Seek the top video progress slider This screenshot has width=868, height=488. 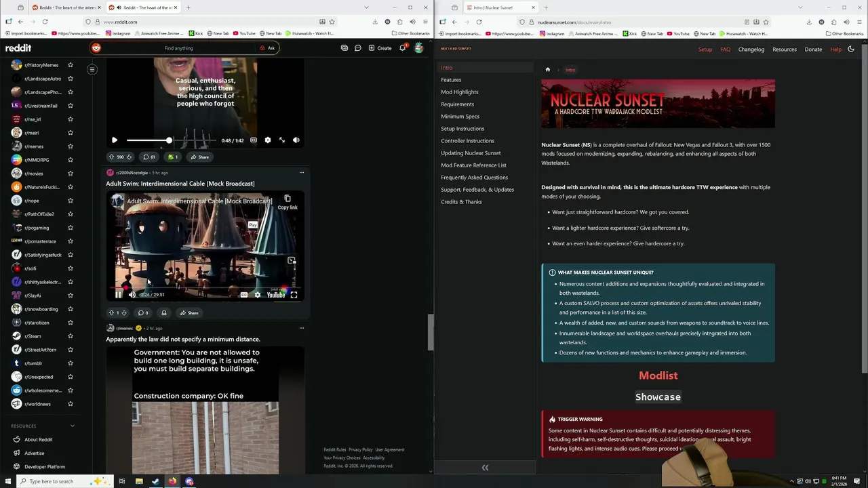click(x=172, y=140)
